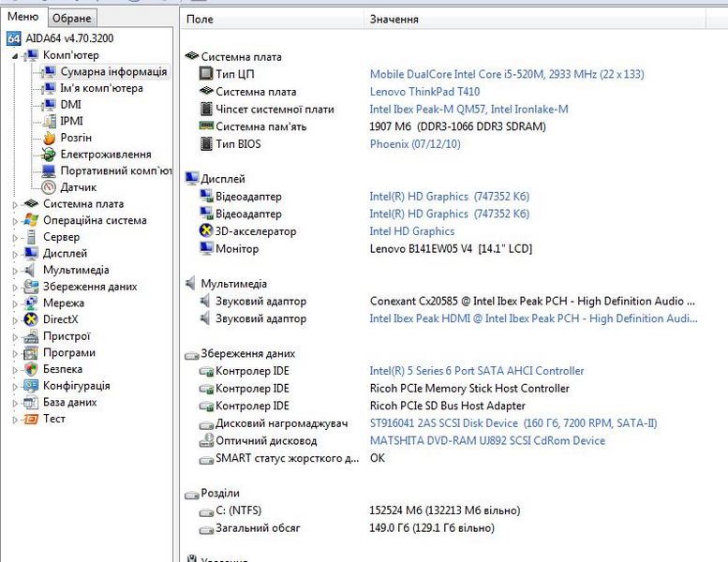Expand the Мережа tree node
This screenshot has height=562, width=728.
[15, 303]
